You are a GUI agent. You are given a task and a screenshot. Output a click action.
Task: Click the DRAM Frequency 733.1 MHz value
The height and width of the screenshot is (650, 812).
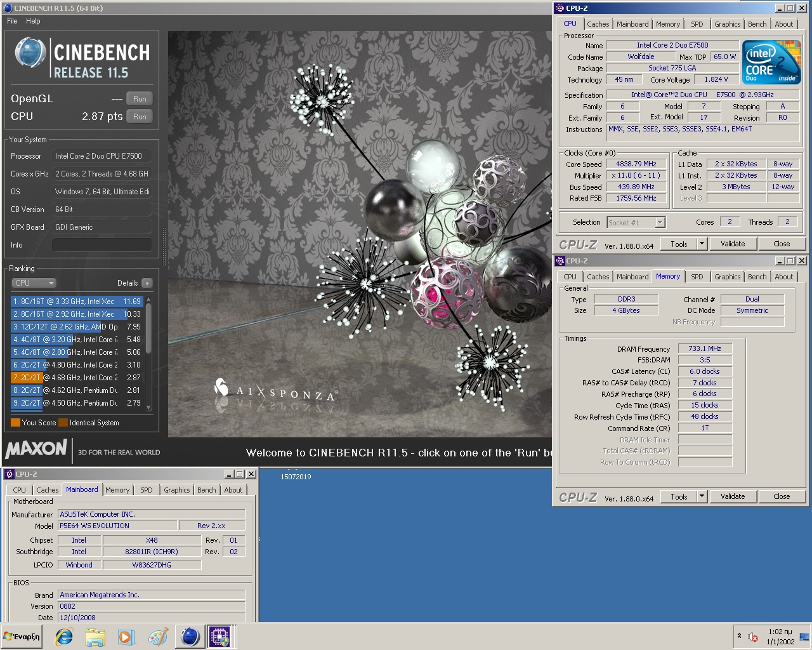pyautogui.click(x=705, y=348)
